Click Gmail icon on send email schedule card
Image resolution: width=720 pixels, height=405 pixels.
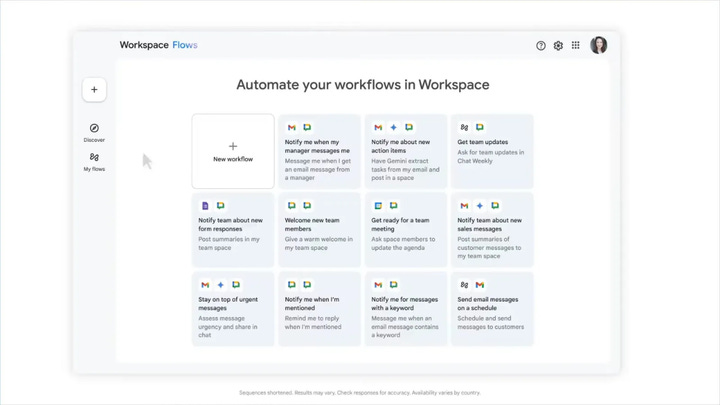pos(480,285)
